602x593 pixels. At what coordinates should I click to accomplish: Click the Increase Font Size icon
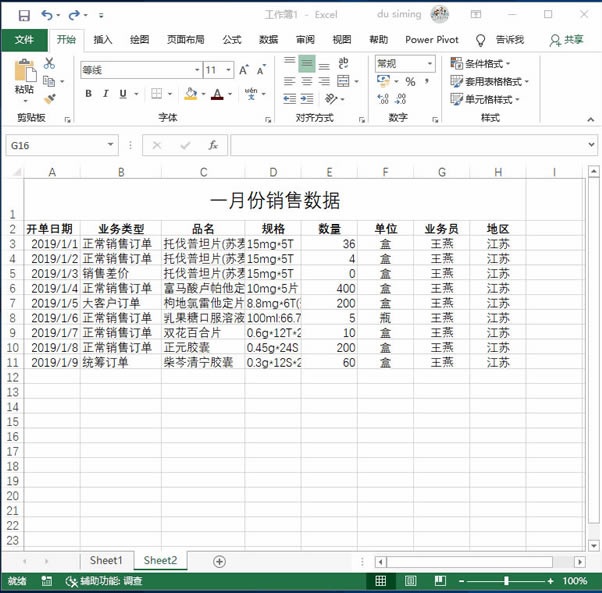click(x=243, y=70)
